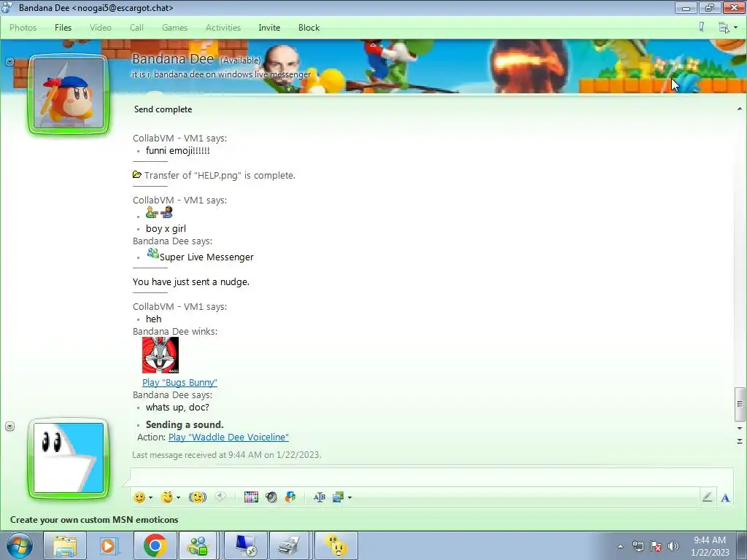Click the speaker sound icon in toolbar

pos(271,497)
